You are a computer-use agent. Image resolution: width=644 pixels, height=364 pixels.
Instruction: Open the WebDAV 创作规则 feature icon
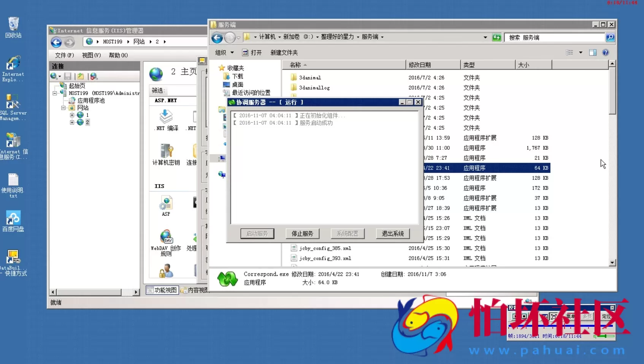[x=166, y=241]
